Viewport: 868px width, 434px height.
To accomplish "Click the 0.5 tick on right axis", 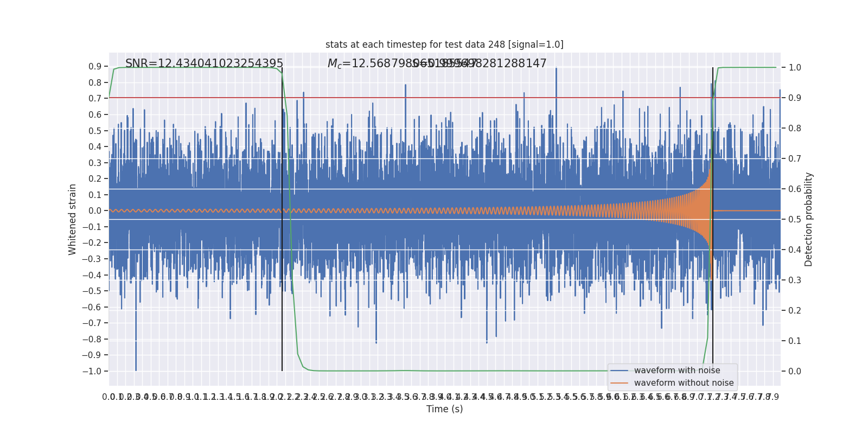I will pyautogui.click(x=795, y=220).
